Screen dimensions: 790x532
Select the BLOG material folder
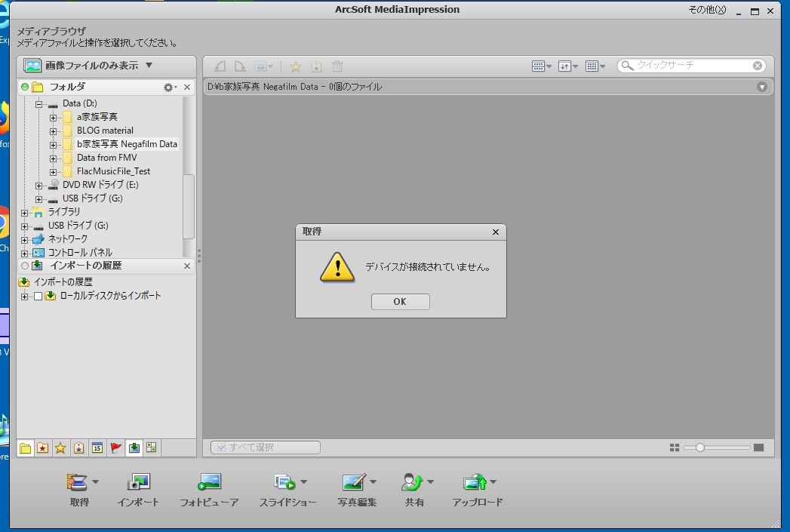tap(105, 131)
